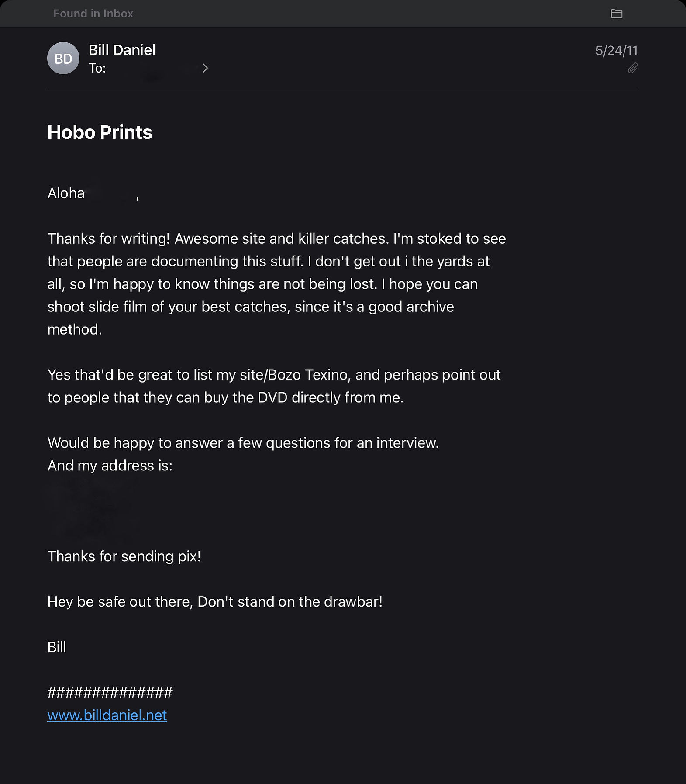Image resolution: width=686 pixels, height=784 pixels.
Task: Select the 5/24/11 date stamp
Action: (x=616, y=51)
